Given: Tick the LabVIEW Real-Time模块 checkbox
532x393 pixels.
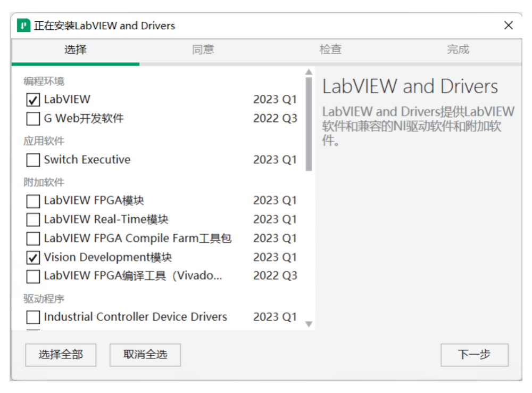Looking at the screenshot, I should coord(33,220).
